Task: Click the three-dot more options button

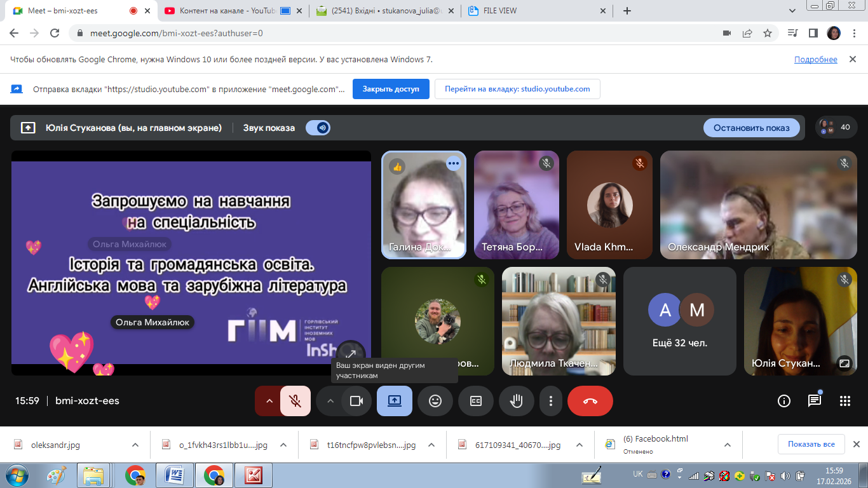Action: (x=551, y=401)
